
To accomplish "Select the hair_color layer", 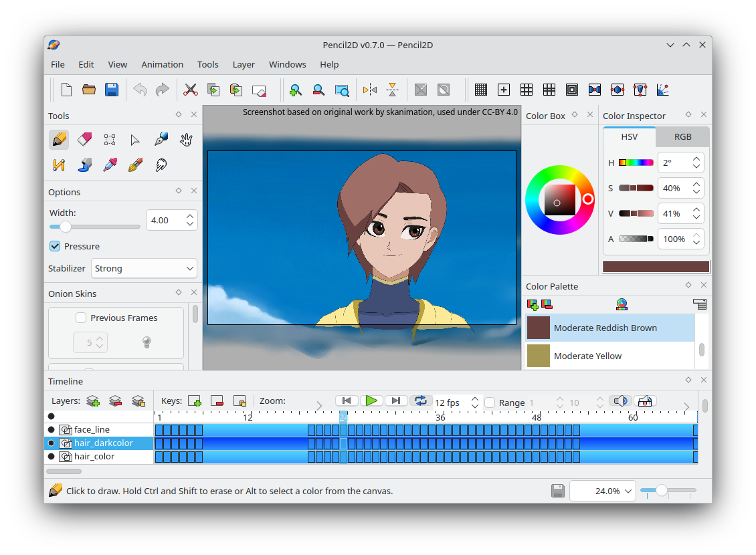I will [x=94, y=456].
